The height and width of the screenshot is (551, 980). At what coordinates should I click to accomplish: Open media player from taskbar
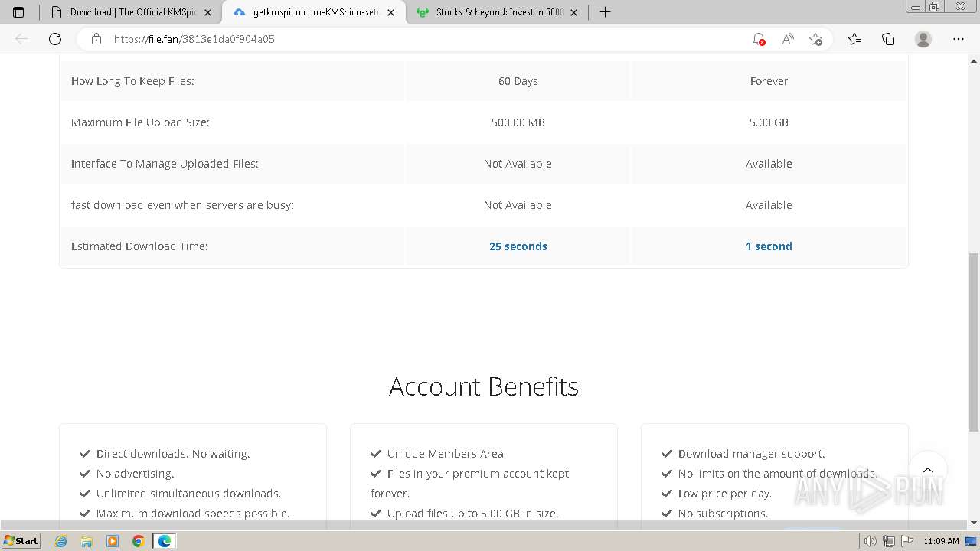point(113,541)
